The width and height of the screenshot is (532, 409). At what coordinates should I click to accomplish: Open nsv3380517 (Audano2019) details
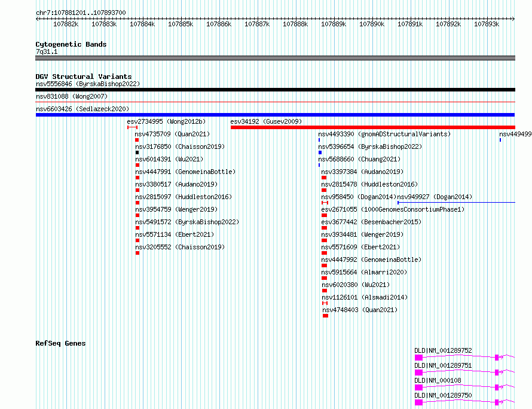176,184
